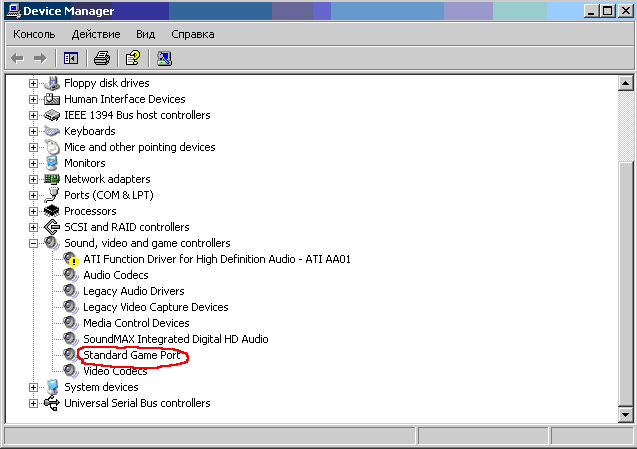Expand the System devices node

coord(33,387)
